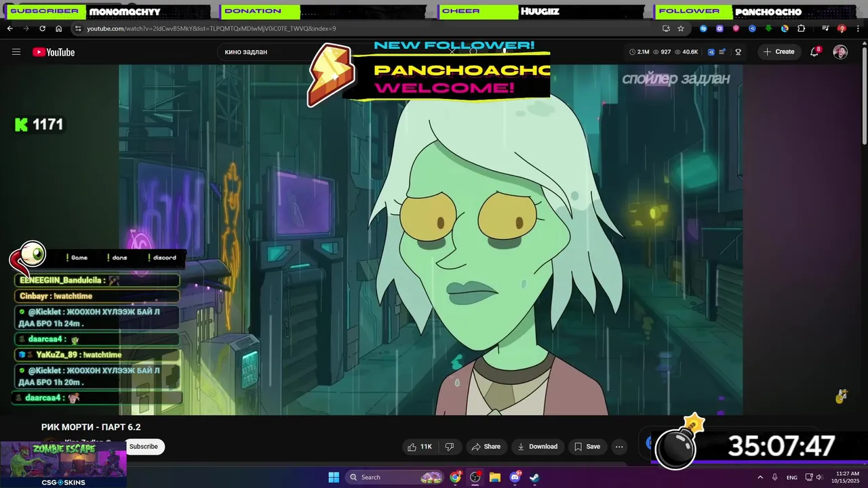View site information icon in address bar
The height and width of the screenshot is (488, 868).
pos(78,28)
